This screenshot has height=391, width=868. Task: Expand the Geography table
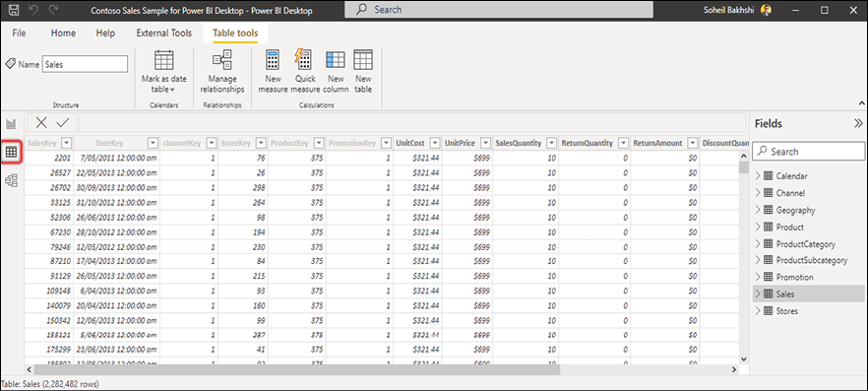pos(758,211)
